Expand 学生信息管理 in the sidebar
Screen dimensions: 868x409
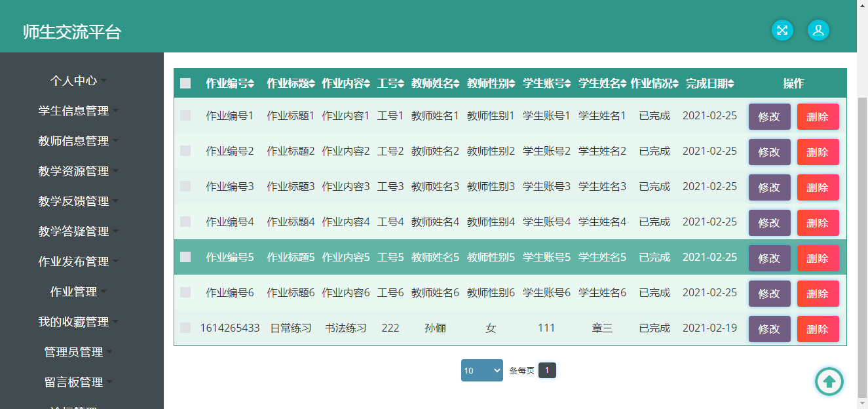click(74, 111)
